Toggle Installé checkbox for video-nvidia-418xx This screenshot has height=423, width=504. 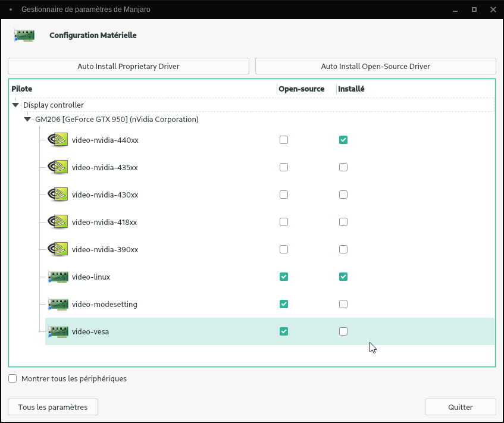pyautogui.click(x=343, y=222)
